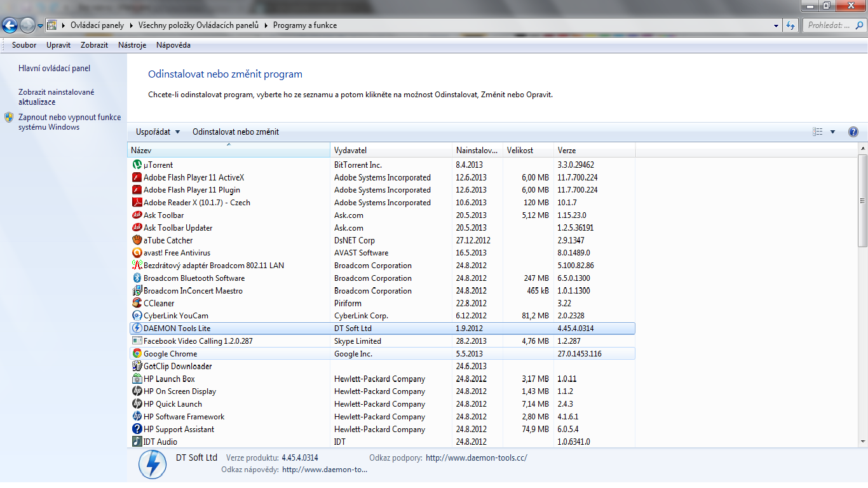
Task: Click the 3.3.0.29462 version cell
Action: click(x=576, y=165)
